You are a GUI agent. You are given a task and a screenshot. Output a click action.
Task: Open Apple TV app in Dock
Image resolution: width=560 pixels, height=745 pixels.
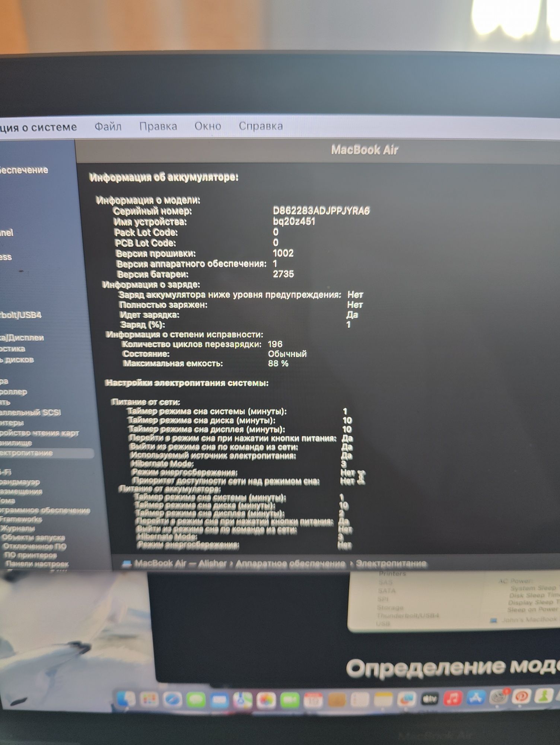click(430, 699)
